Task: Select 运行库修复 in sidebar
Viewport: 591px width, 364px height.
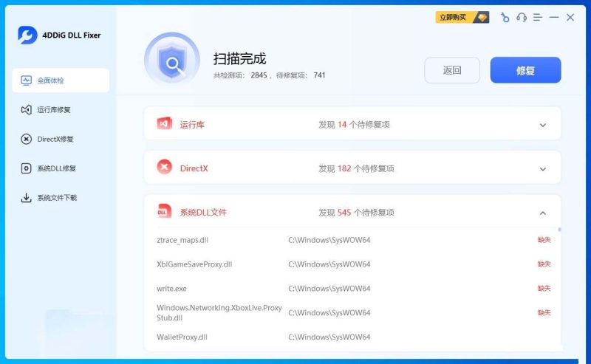Action: pos(61,110)
